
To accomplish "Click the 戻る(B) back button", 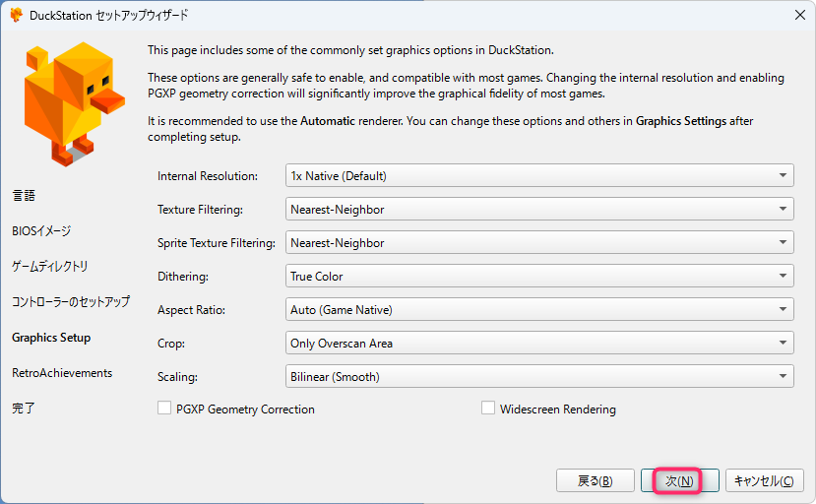I will [595, 480].
